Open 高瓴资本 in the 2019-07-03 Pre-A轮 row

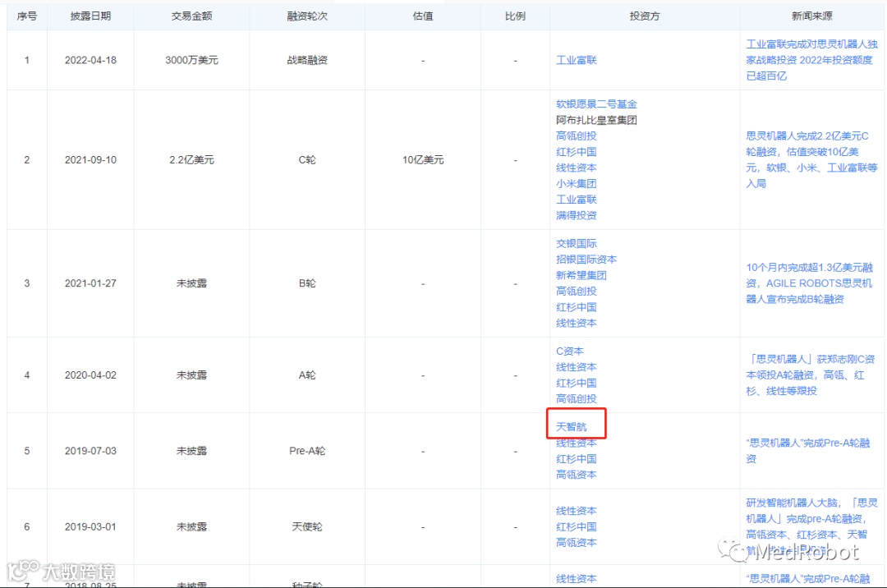pos(576,475)
